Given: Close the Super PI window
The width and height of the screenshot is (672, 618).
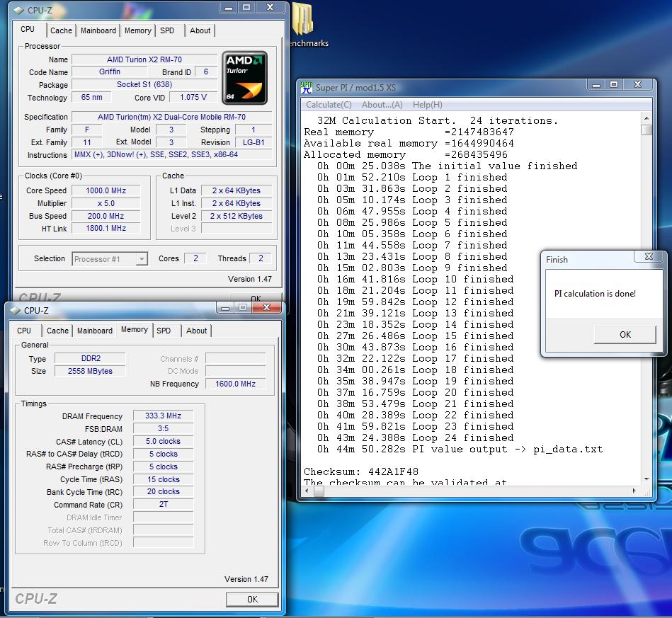Looking at the screenshot, I should pos(638,84).
